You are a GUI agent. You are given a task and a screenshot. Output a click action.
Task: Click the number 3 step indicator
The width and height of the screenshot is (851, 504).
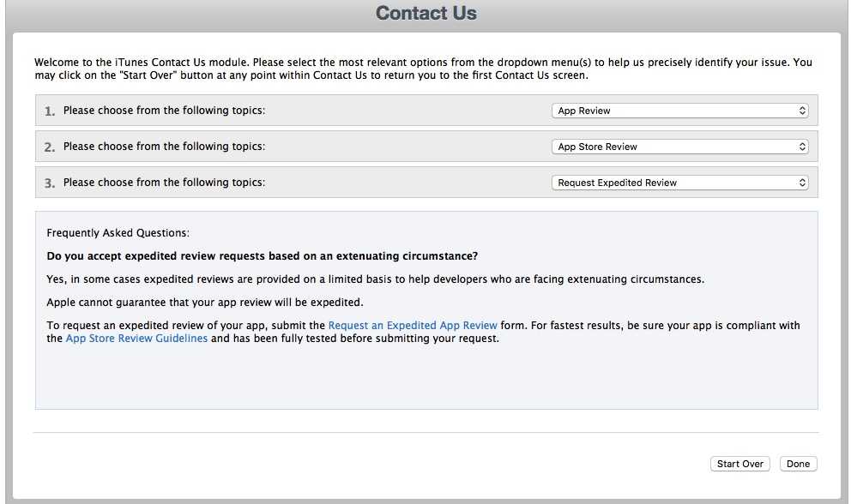pyautogui.click(x=50, y=183)
